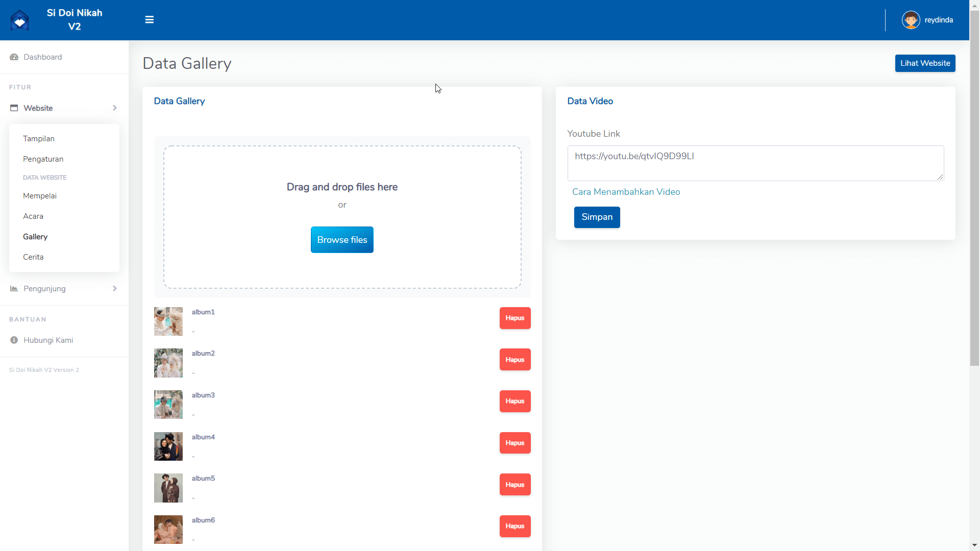
Task: Open Lihat Website
Action: point(925,63)
